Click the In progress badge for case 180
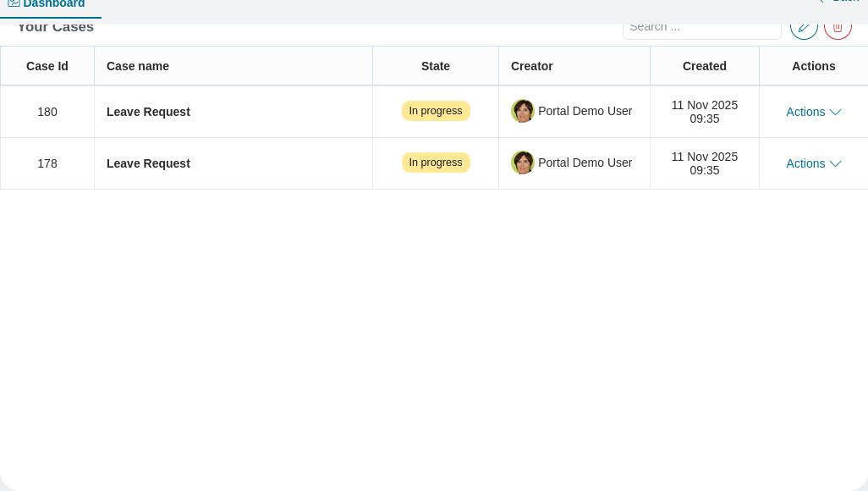The width and height of the screenshot is (868, 491). [x=436, y=111]
